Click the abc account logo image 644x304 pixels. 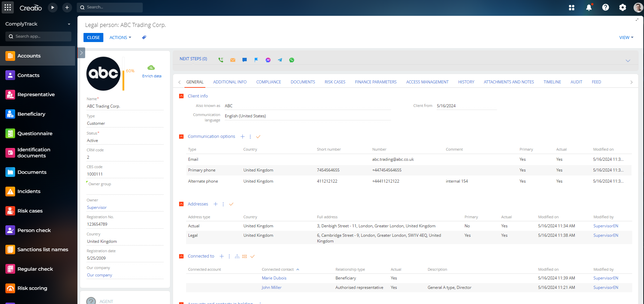pos(103,74)
